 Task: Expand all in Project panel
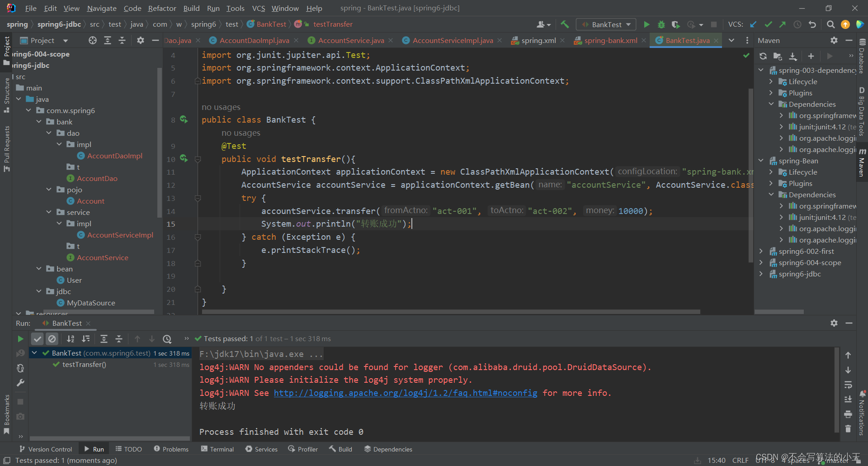tap(108, 40)
